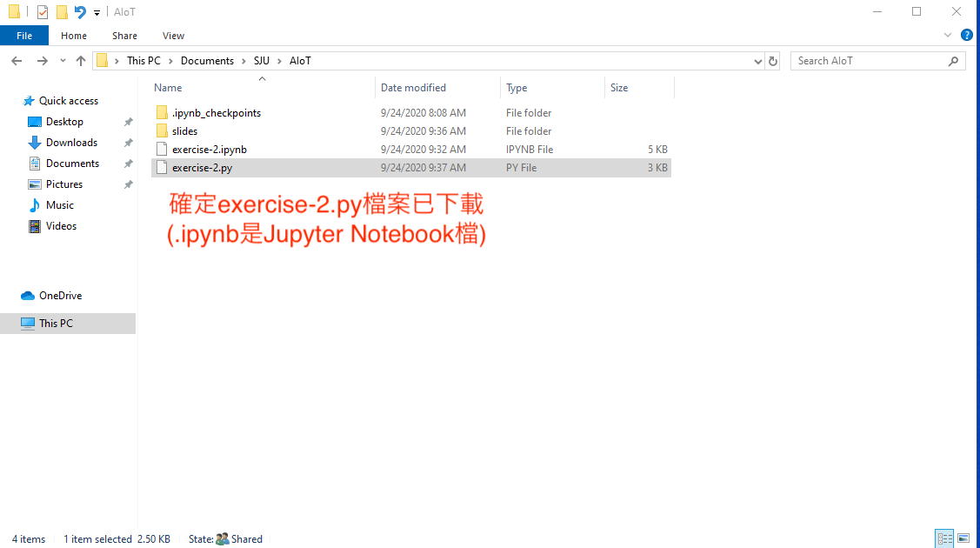Switch to details view layout
The height and width of the screenshot is (548, 980).
coord(943,539)
